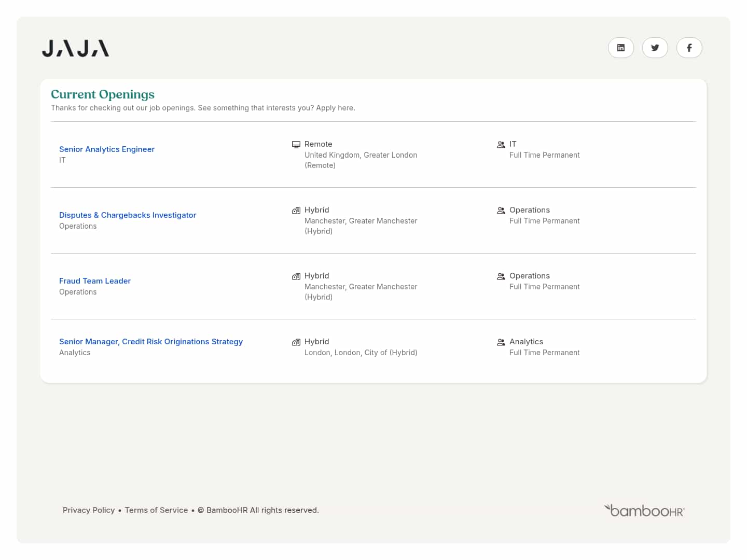Click the people icon beside Analytics department

[501, 342]
